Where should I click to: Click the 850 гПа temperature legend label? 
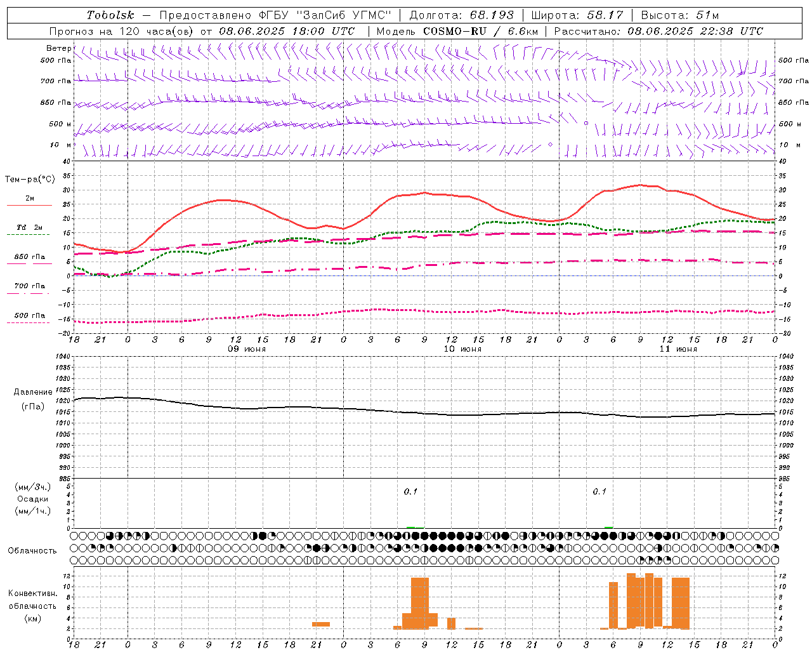(30, 257)
